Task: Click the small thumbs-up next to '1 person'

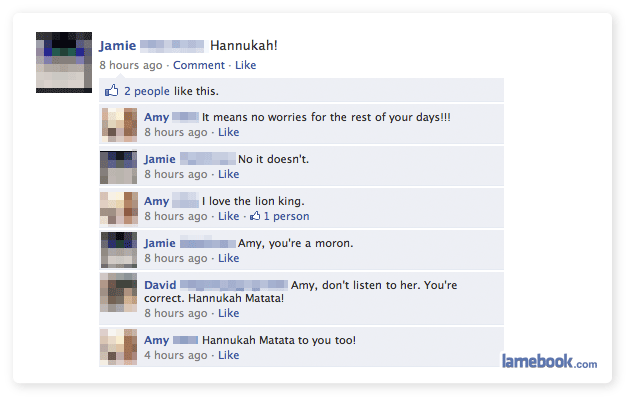Action: pos(255,216)
